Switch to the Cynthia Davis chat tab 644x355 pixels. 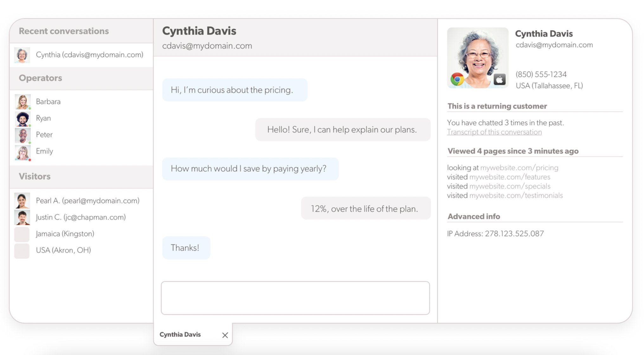(180, 334)
